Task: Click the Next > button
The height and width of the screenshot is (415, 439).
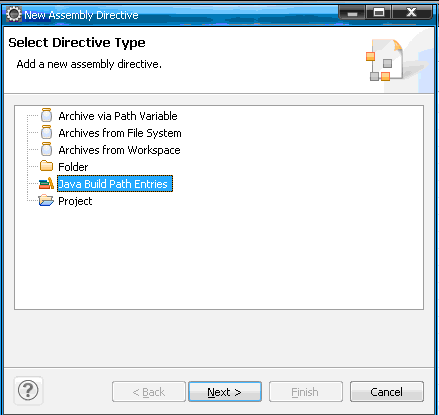Action: pyautogui.click(x=225, y=392)
